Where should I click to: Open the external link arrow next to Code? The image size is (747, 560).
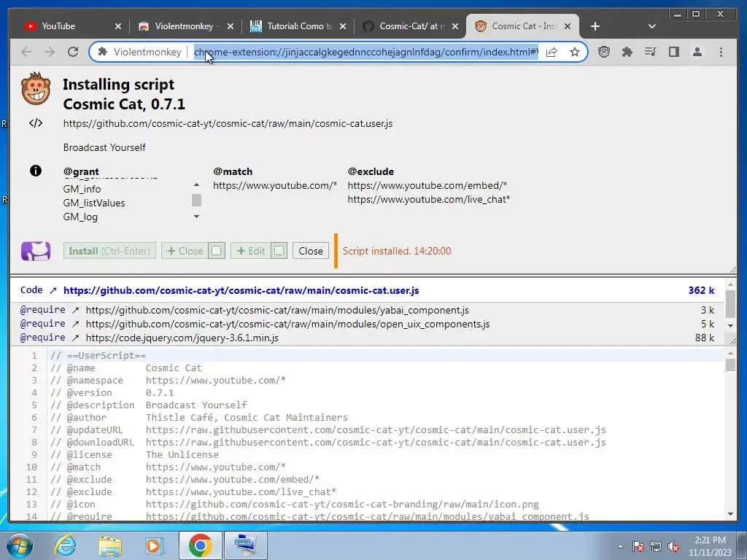pos(53,290)
